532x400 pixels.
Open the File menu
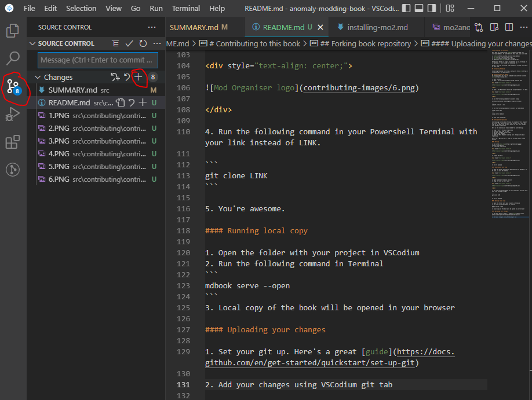point(29,8)
